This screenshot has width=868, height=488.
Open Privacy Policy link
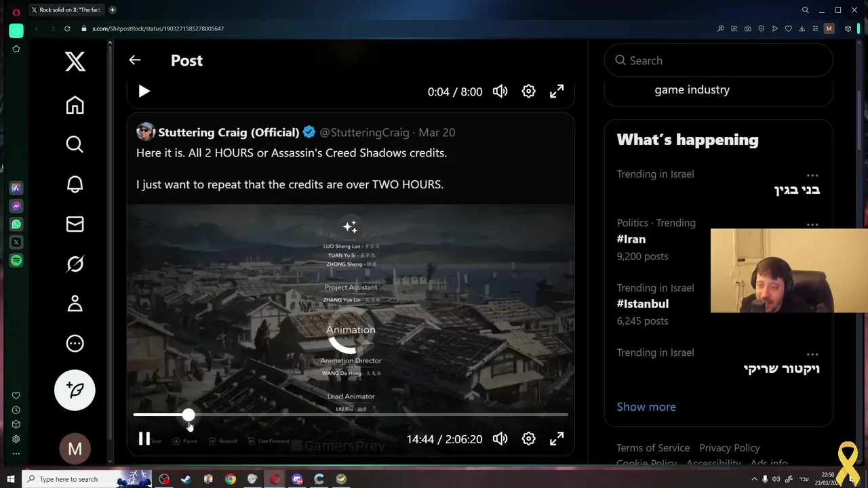tap(730, 448)
